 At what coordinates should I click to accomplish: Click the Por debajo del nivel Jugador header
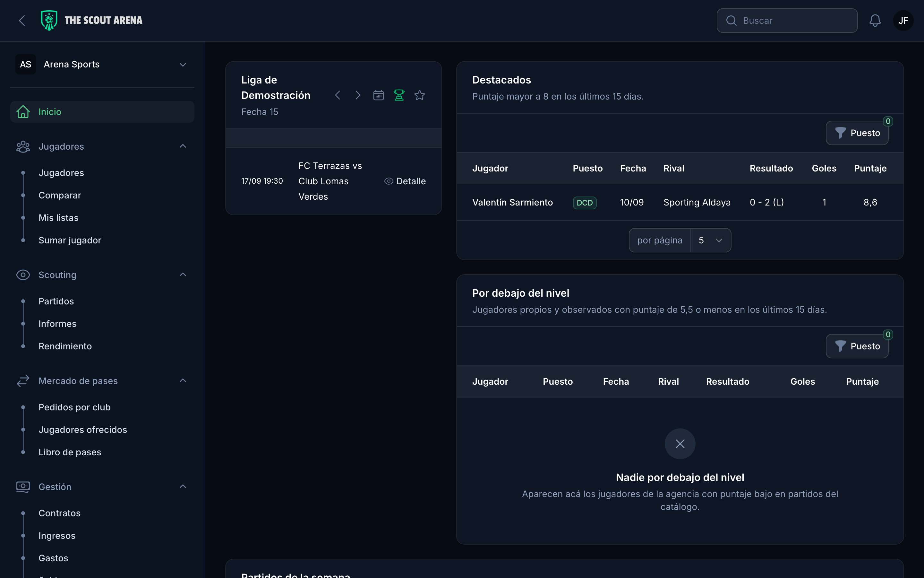(490, 382)
